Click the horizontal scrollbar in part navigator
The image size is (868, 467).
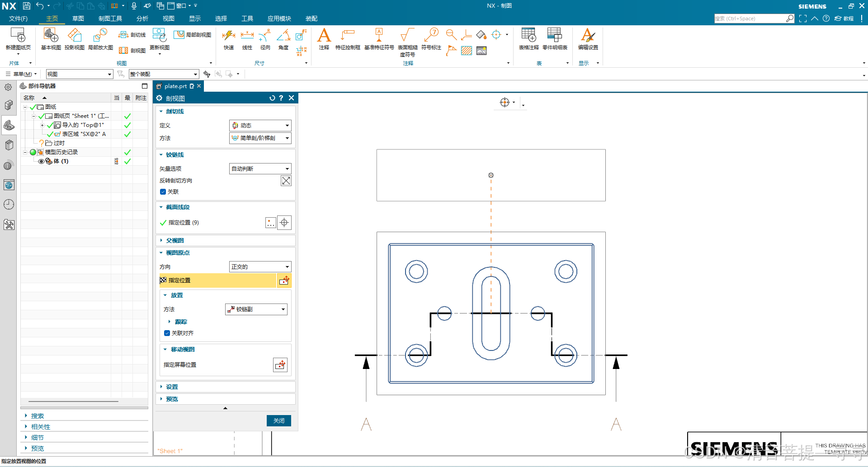pos(73,402)
